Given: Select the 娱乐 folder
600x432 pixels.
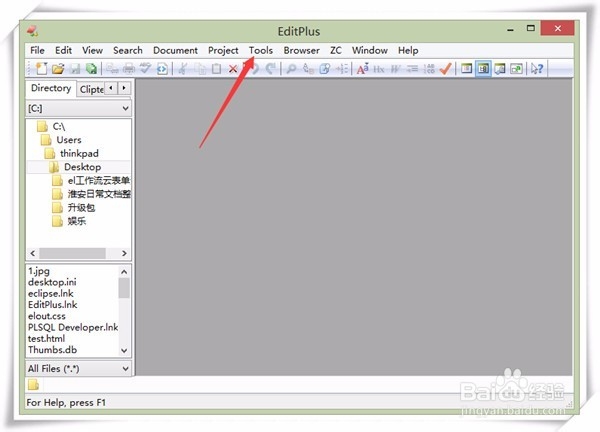Looking at the screenshot, I should coord(77,221).
